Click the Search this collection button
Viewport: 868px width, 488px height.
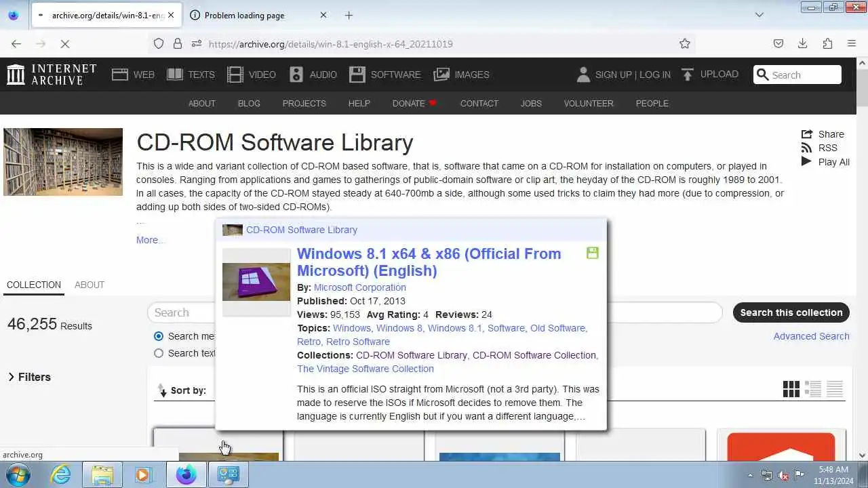click(x=791, y=312)
